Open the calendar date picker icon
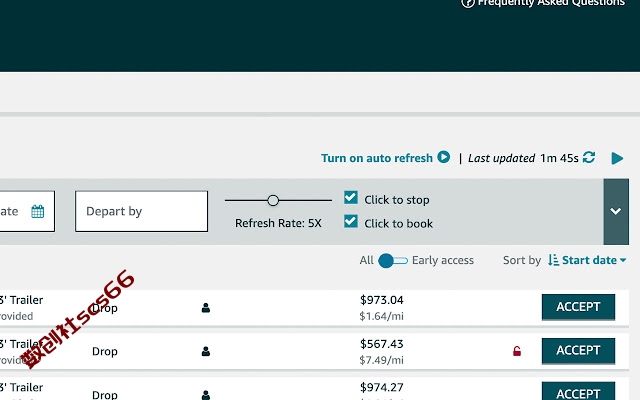 click(38, 211)
